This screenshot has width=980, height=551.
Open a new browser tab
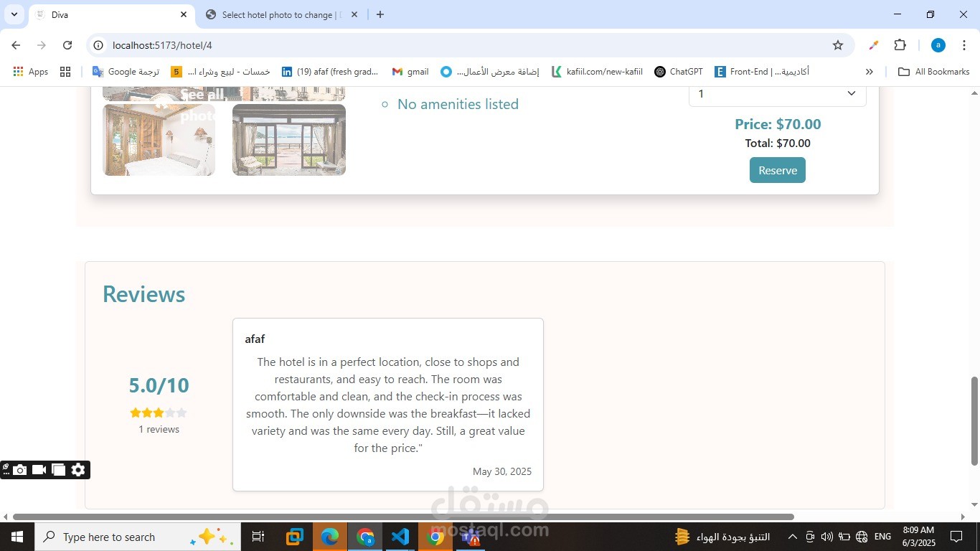tap(380, 14)
